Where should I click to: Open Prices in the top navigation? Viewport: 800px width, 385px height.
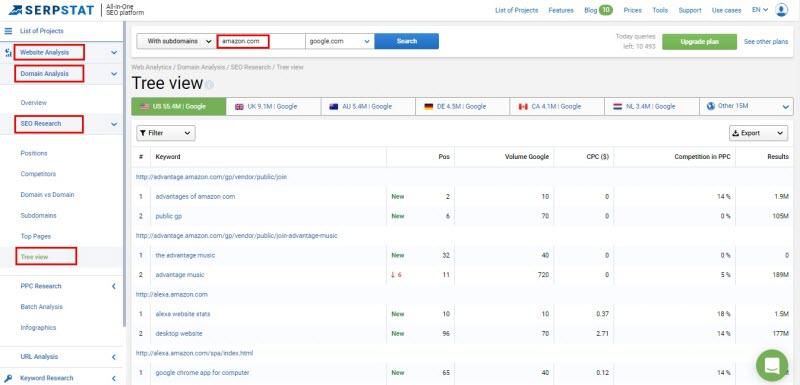pos(633,10)
